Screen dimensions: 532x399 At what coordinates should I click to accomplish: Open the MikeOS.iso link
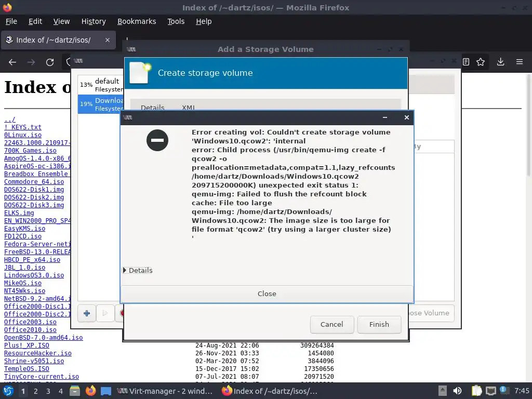[23, 283]
